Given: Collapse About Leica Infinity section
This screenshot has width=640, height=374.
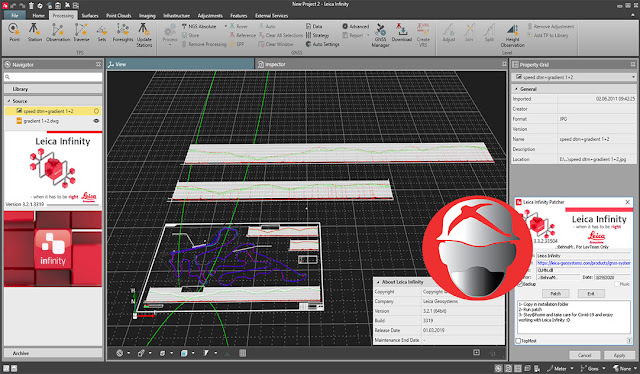Looking at the screenshot, I should click(x=378, y=282).
